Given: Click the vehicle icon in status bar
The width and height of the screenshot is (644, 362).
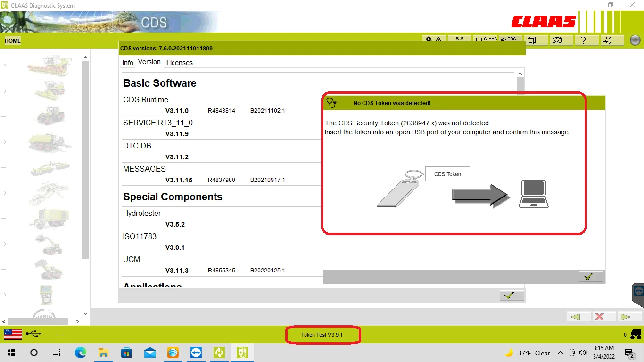Looking at the screenshot, I should (x=636, y=334).
